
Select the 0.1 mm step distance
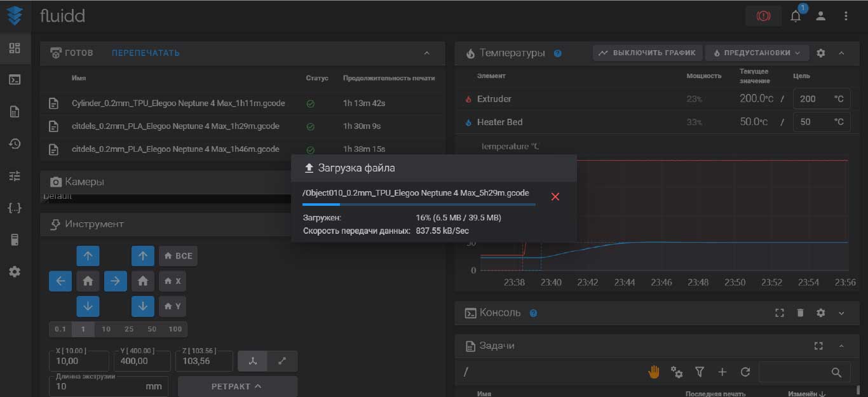pyautogui.click(x=60, y=329)
